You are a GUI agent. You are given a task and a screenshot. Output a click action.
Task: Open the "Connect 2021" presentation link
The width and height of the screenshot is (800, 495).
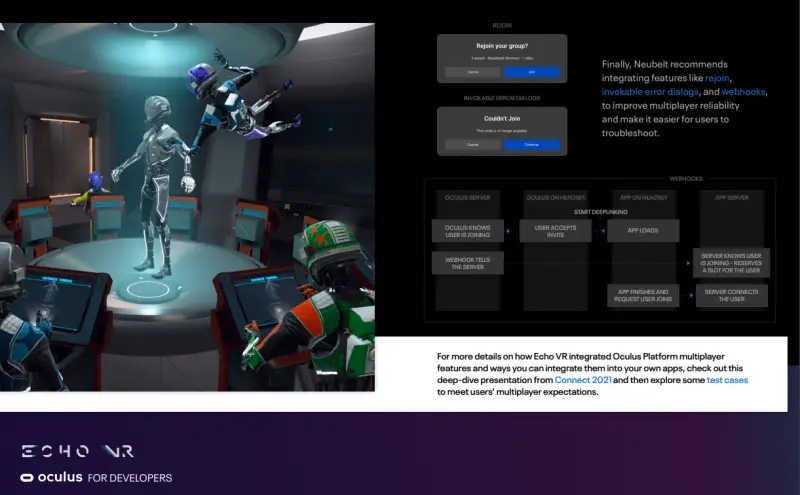pyautogui.click(x=583, y=380)
